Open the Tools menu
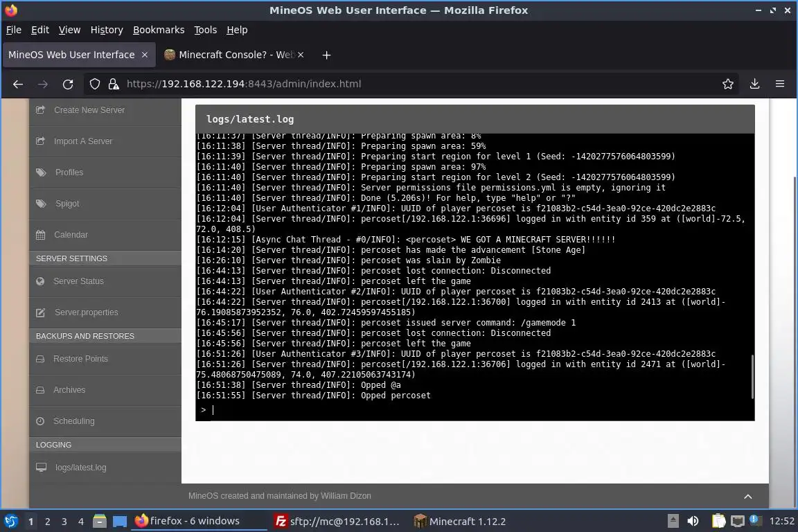This screenshot has width=798, height=532. (x=206, y=30)
